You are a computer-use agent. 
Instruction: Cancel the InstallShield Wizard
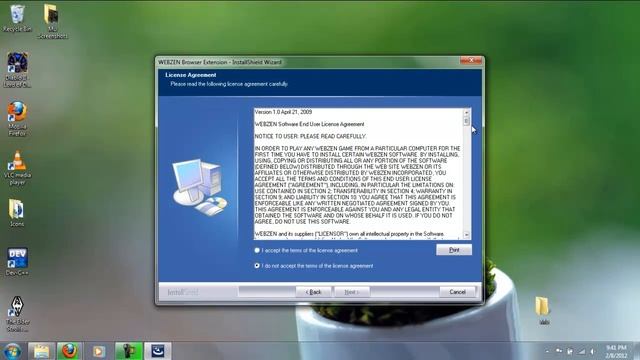point(457,292)
